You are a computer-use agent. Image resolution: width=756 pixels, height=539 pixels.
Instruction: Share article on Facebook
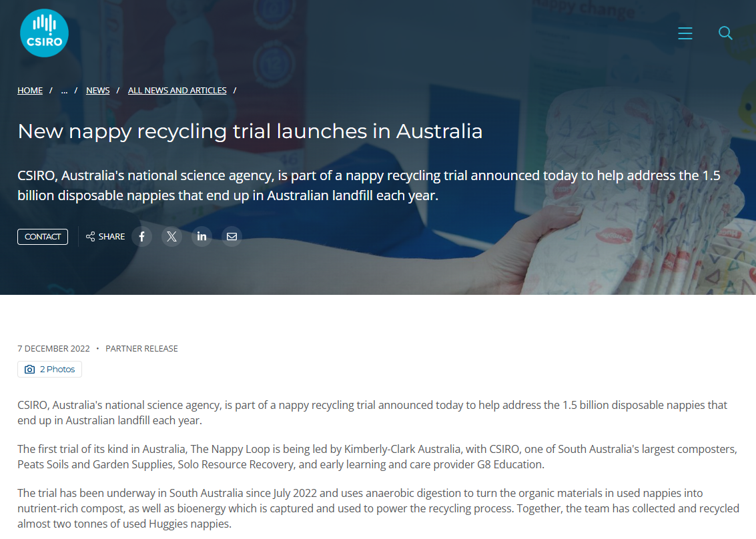[141, 237]
